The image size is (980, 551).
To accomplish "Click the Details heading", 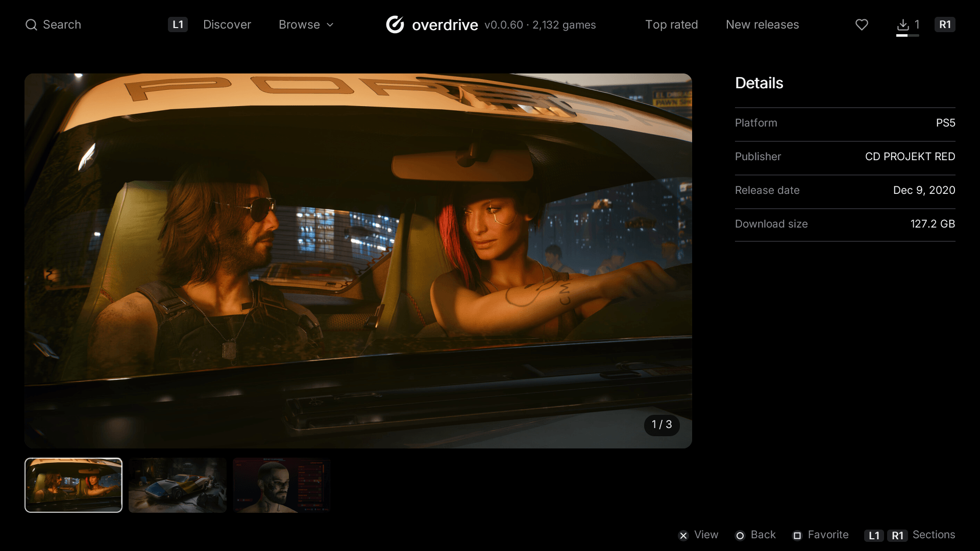I will tap(759, 83).
